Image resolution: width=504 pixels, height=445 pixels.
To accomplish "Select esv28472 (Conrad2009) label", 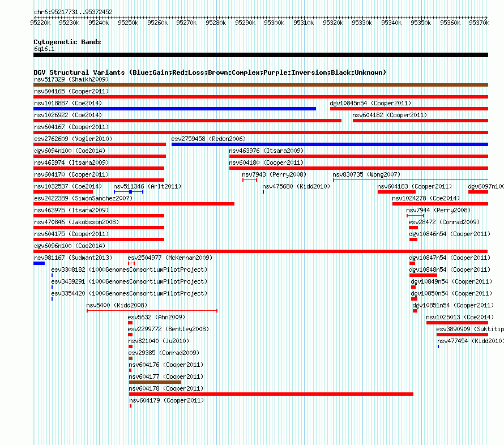I will tap(444, 222).
